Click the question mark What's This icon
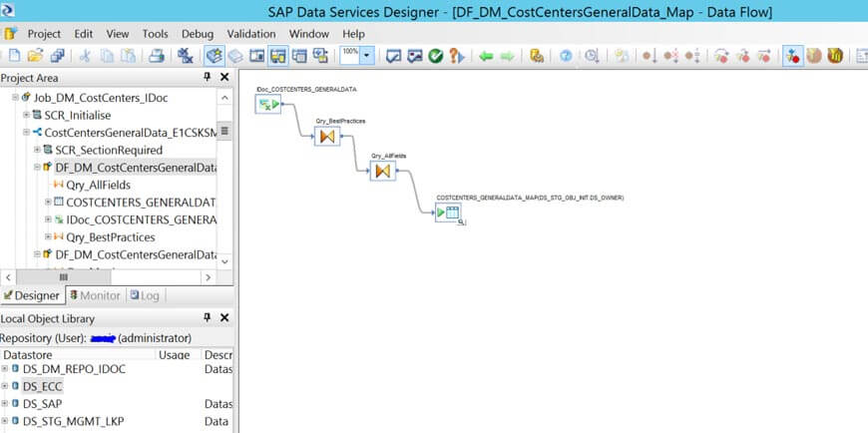 coord(456,56)
